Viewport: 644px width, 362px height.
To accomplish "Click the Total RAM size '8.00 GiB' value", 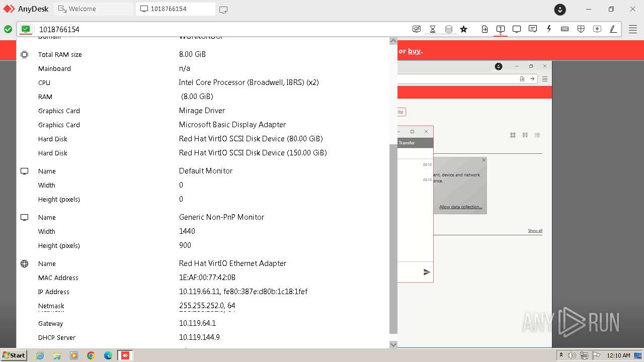I will [x=192, y=54].
